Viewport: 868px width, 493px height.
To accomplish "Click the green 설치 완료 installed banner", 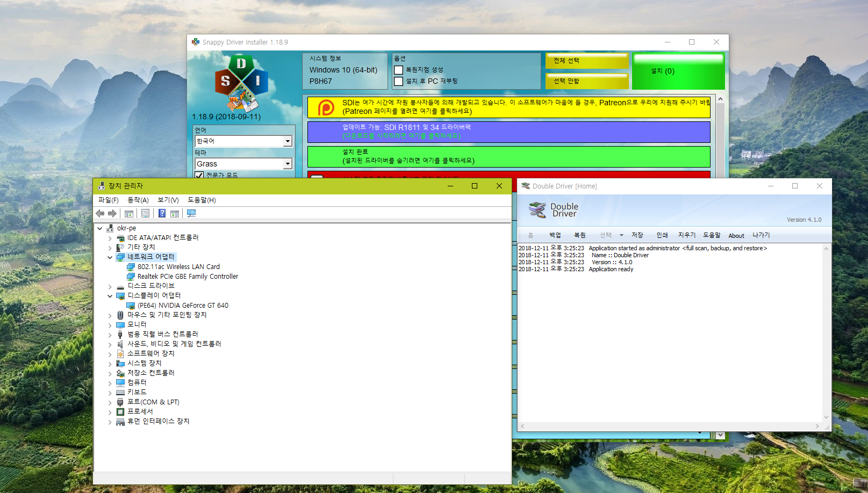I will [509, 157].
